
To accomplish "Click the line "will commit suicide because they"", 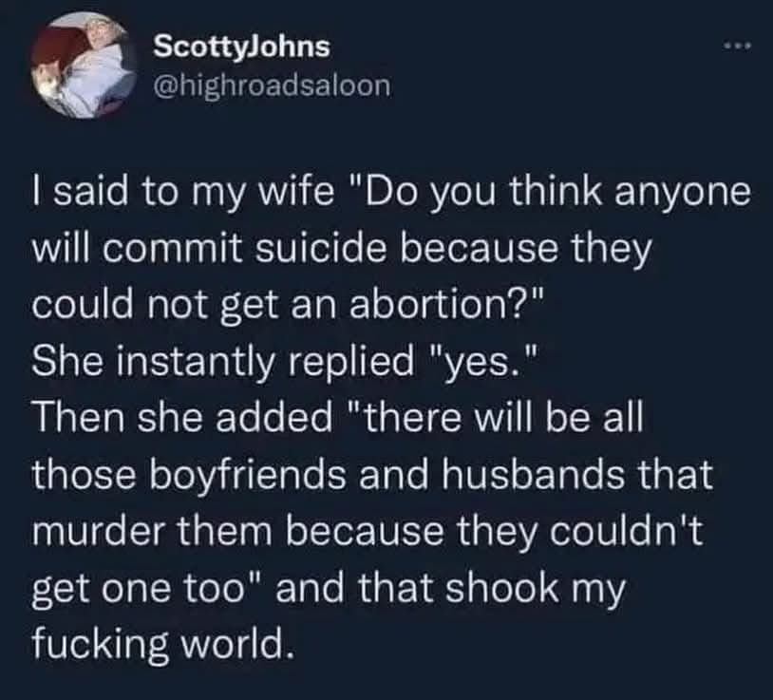I will [342, 250].
